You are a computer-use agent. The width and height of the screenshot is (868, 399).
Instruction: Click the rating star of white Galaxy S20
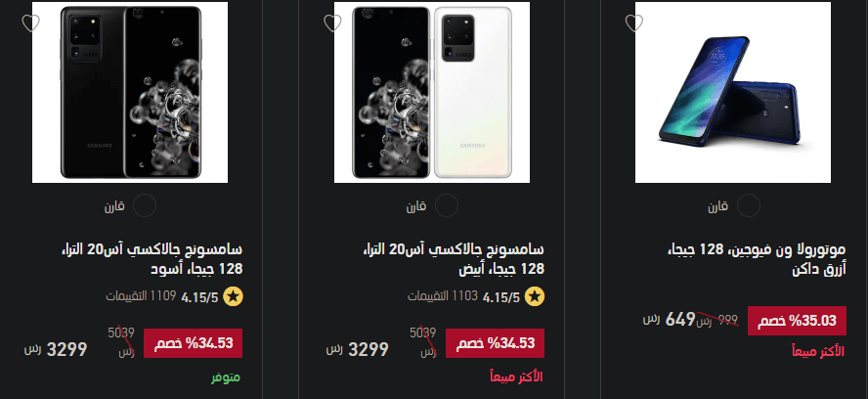click(x=535, y=297)
